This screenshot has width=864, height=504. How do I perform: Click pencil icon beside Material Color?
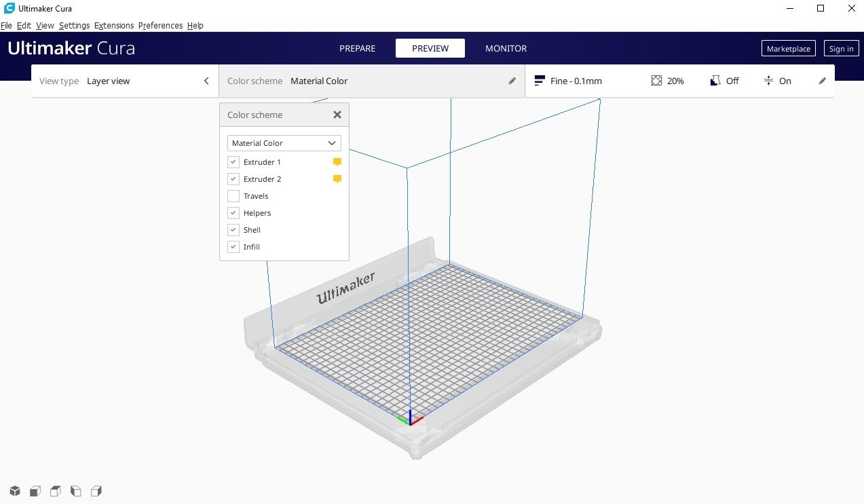click(512, 81)
